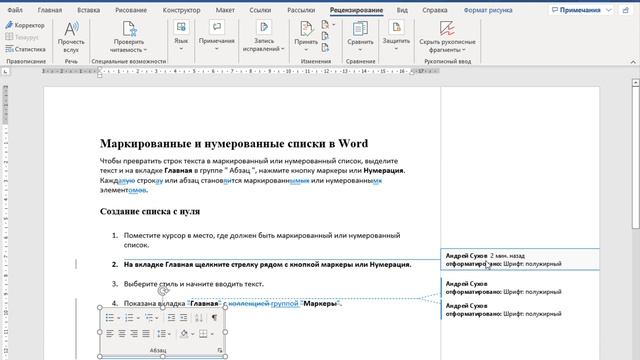Click the tracked word 'элементомов'
This screenshot has height=360, width=640.
(x=123, y=190)
